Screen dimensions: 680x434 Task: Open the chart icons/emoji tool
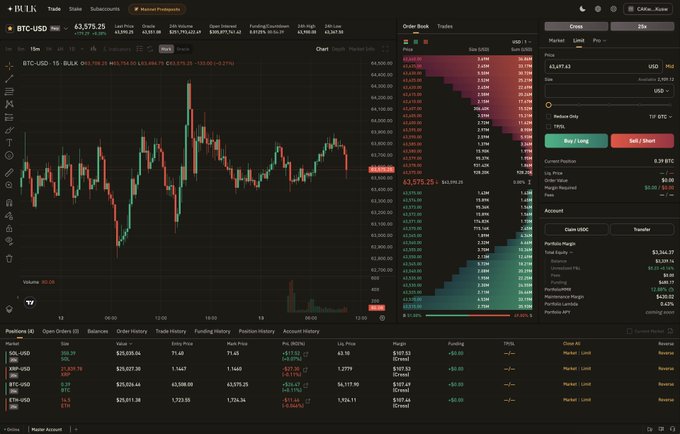pos(9,155)
